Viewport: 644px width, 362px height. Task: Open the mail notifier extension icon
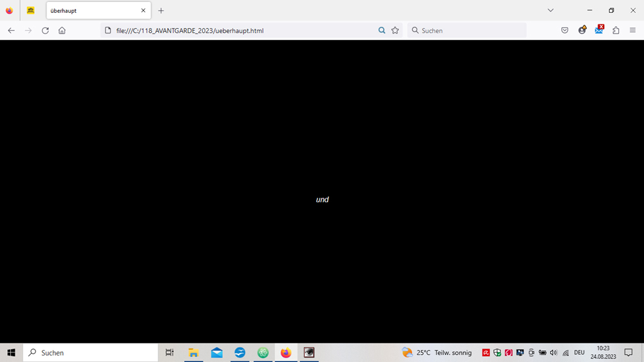[x=599, y=30]
